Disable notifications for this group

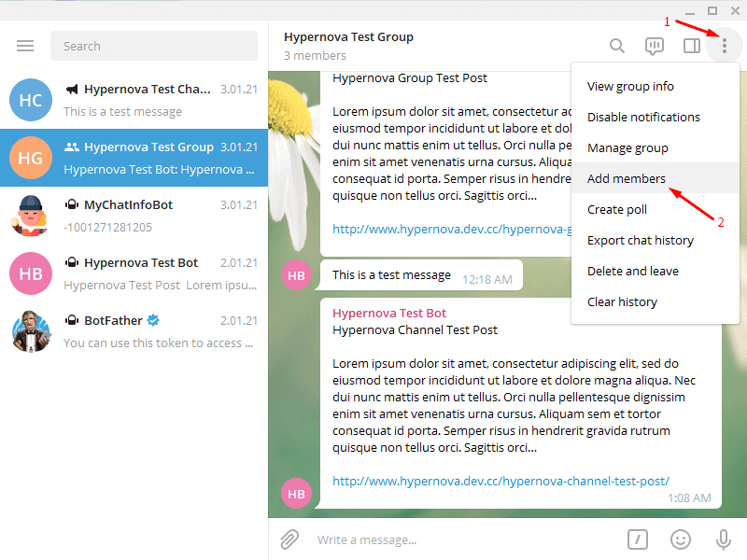point(643,117)
